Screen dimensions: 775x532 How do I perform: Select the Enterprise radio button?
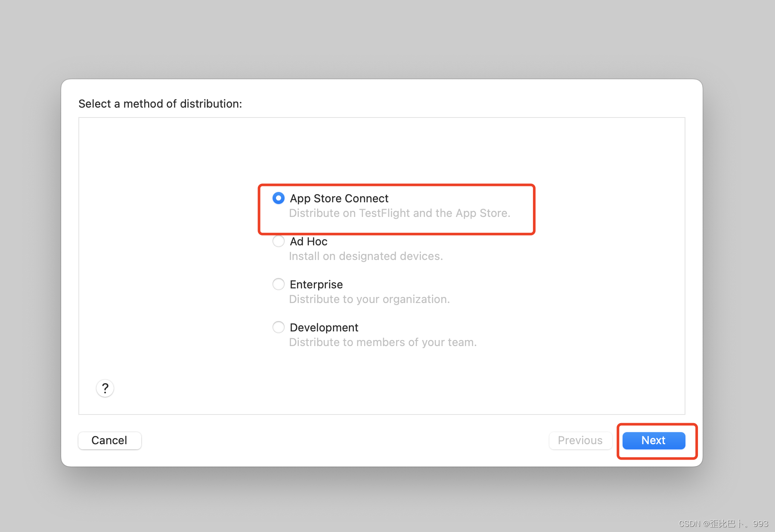[279, 284]
